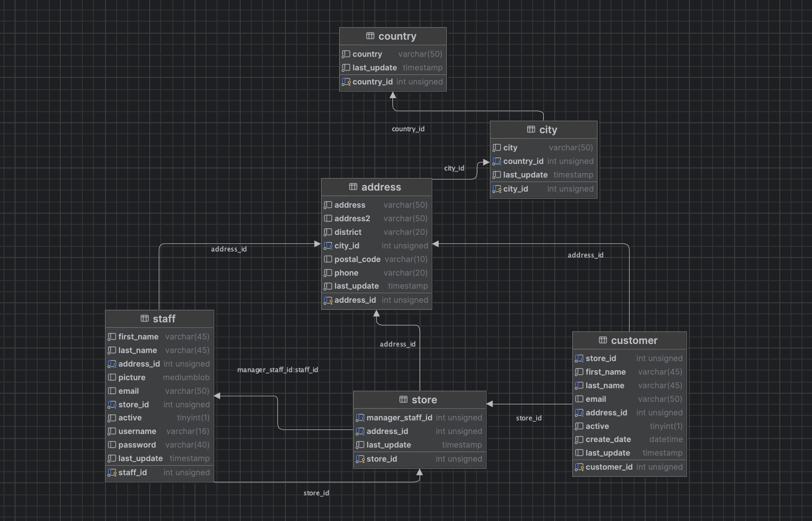Click the active column in customer table

click(x=630, y=426)
